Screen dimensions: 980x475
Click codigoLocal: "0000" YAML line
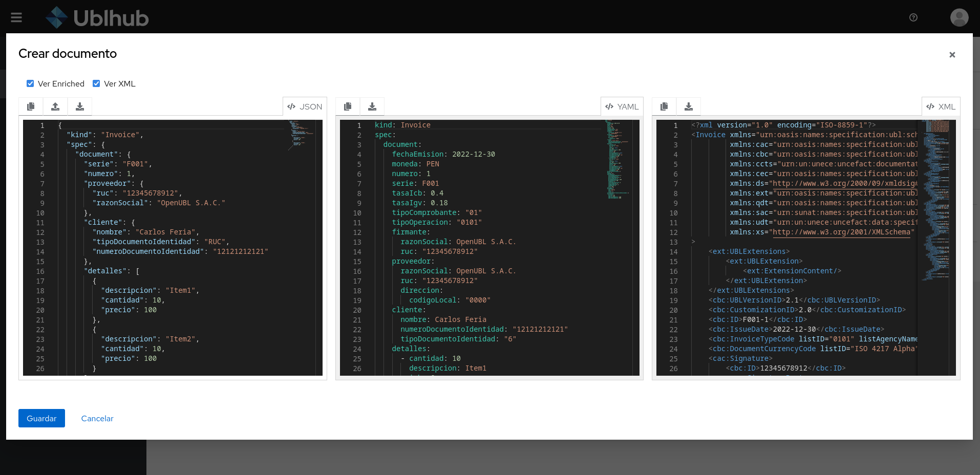point(450,300)
